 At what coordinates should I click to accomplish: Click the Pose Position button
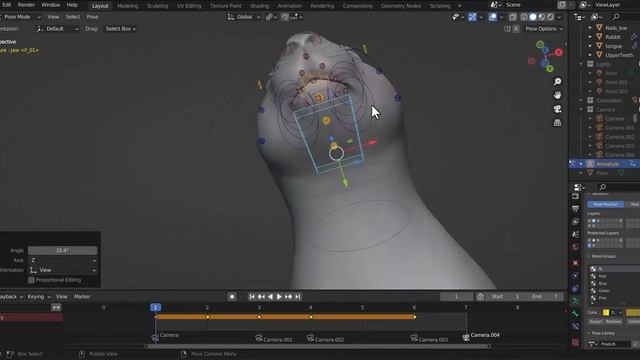point(606,204)
